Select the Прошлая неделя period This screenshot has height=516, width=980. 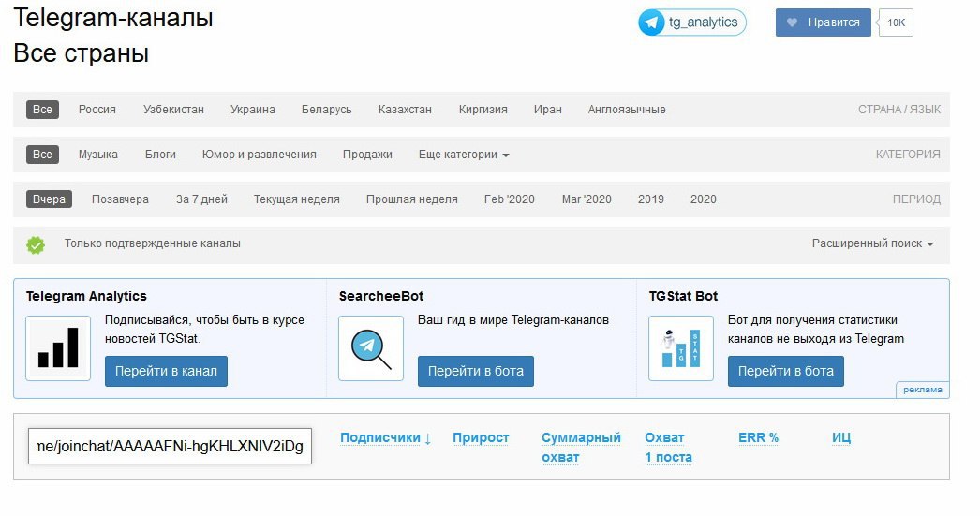[412, 199]
